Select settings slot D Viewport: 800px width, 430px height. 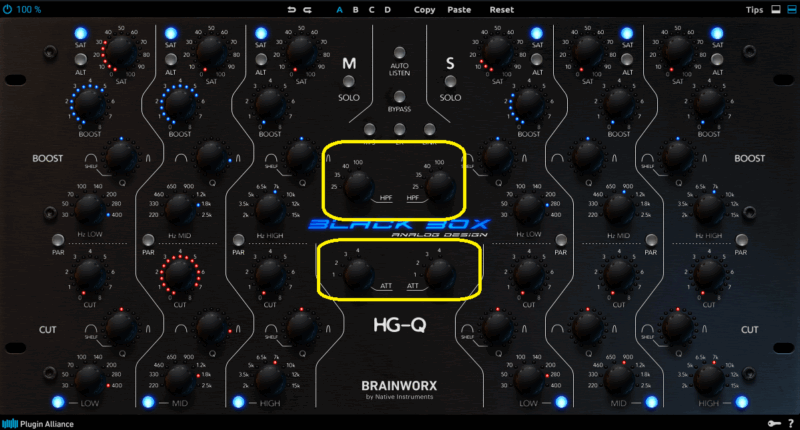click(387, 10)
